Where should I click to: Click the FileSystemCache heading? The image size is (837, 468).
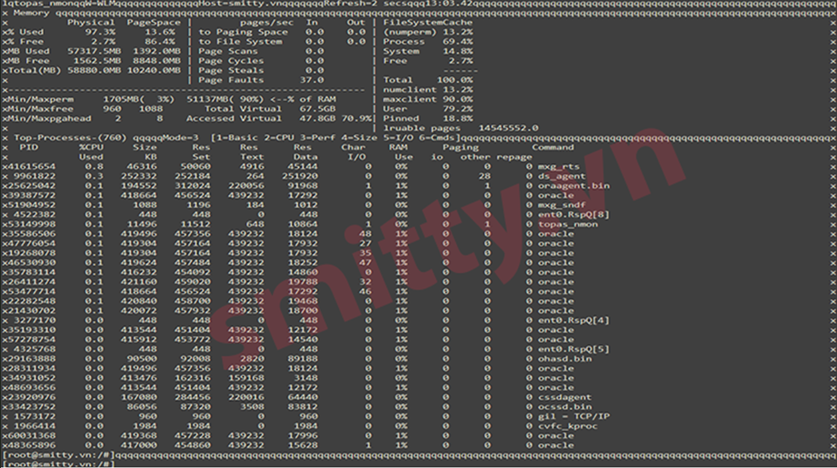[428, 22]
